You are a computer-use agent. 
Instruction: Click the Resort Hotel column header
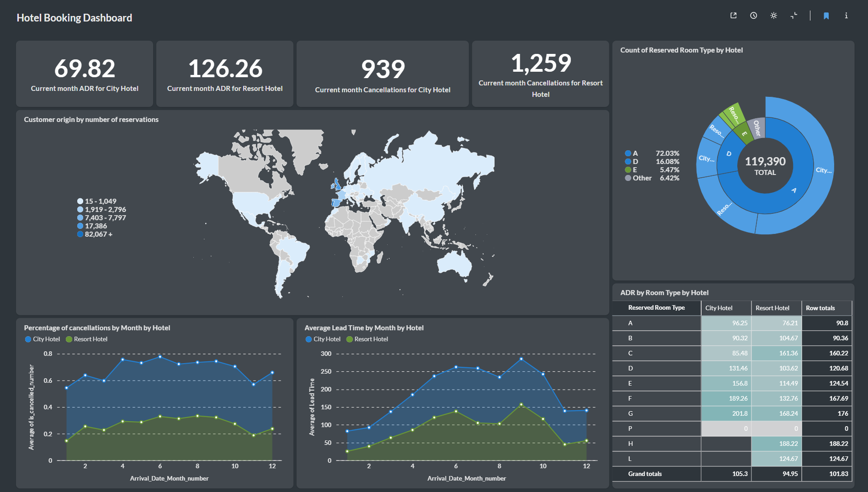click(x=772, y=308)
